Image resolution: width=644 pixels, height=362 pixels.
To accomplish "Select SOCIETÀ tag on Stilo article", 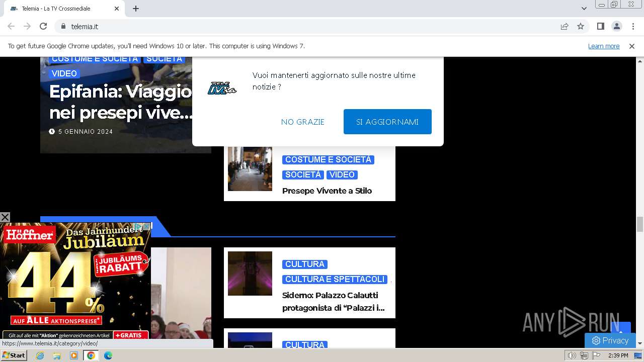I will tap(303, 174).
